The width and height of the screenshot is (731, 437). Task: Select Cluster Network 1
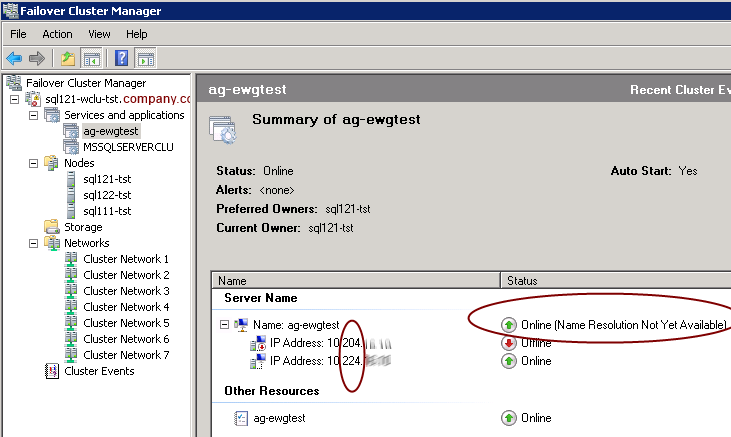pyautogui.click(x=126, y=259)
